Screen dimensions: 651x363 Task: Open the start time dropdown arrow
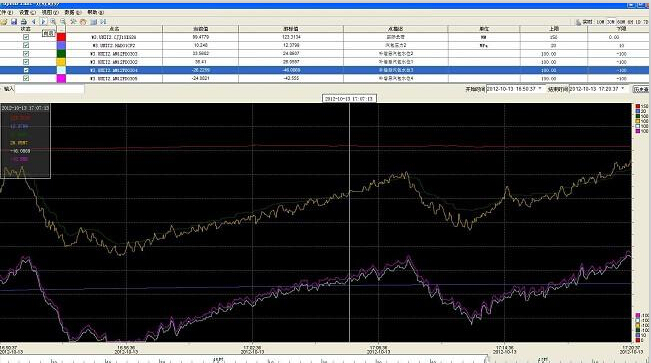pos(540,89)
